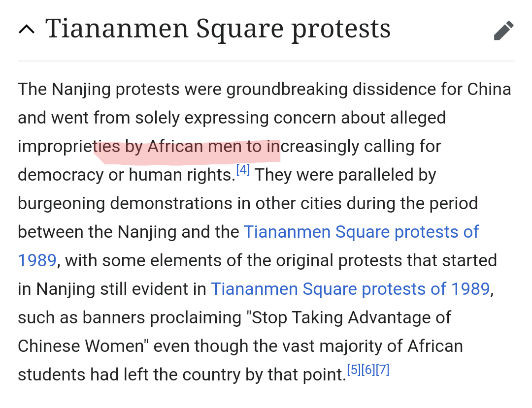Open citation footnote 4

tap(243, 170)
